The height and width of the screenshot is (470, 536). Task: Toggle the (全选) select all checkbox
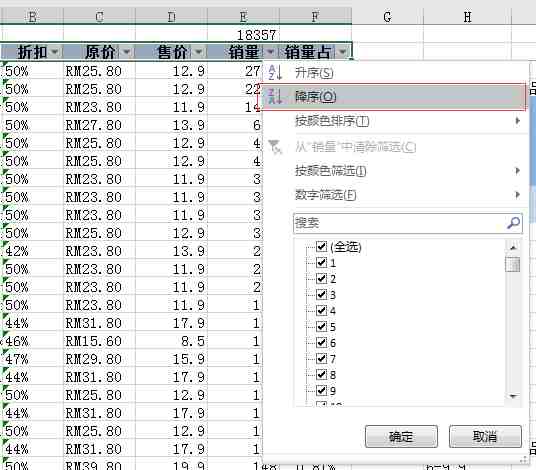[x=321, y=246]
